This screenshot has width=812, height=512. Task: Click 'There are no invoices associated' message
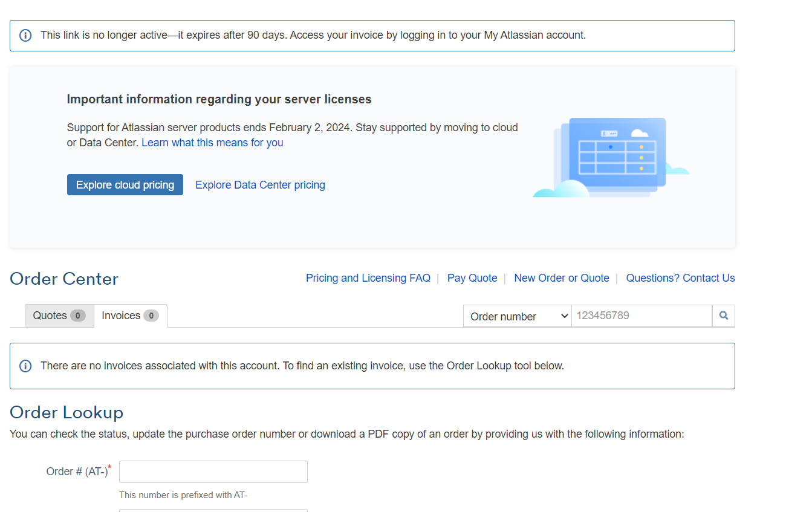[302, 366]
